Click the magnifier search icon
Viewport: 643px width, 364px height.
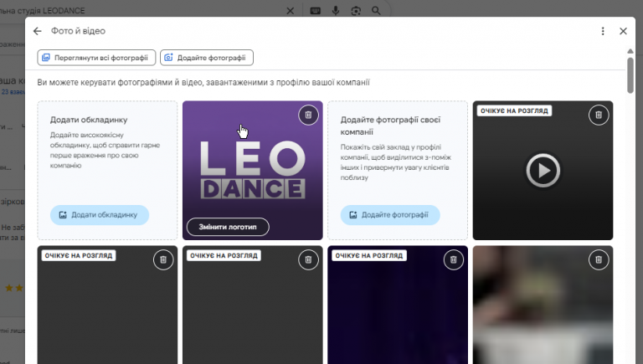click(x=376, y=11)
